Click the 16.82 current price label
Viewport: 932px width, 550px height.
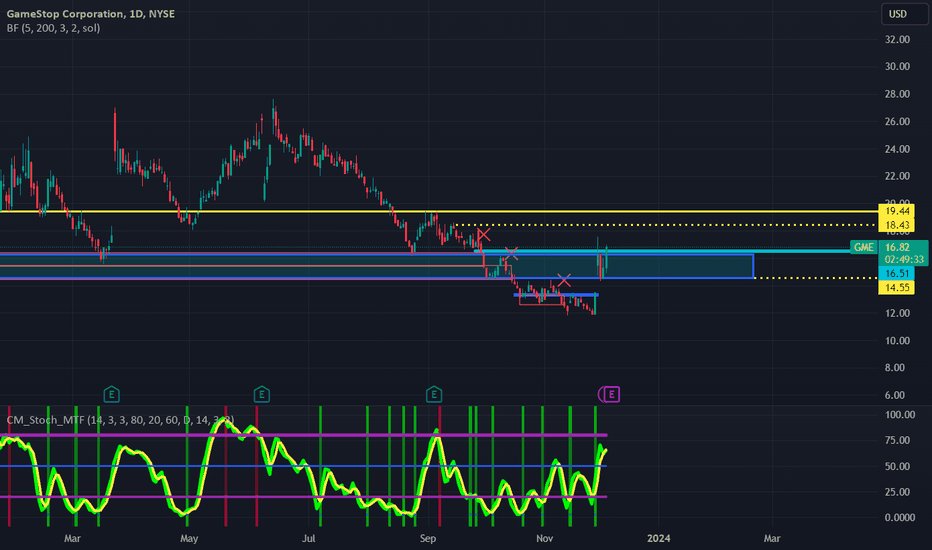[898, 247]
